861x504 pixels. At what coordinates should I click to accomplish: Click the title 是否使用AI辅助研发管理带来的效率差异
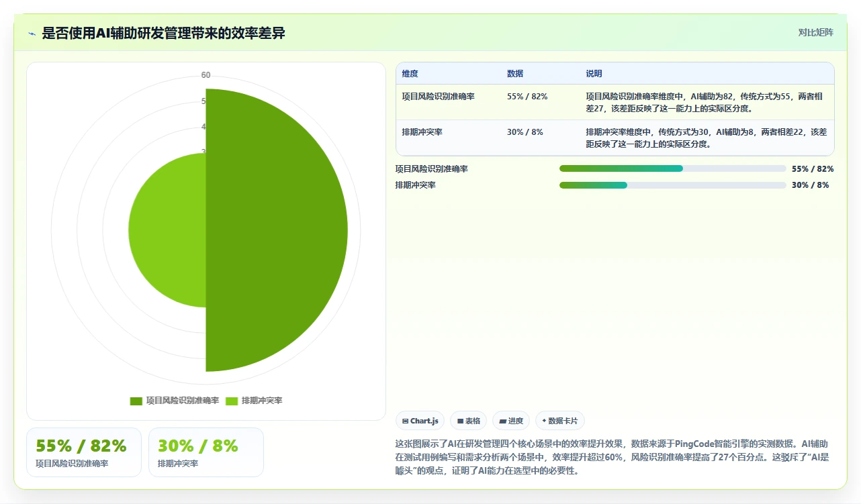pos(163,33)
